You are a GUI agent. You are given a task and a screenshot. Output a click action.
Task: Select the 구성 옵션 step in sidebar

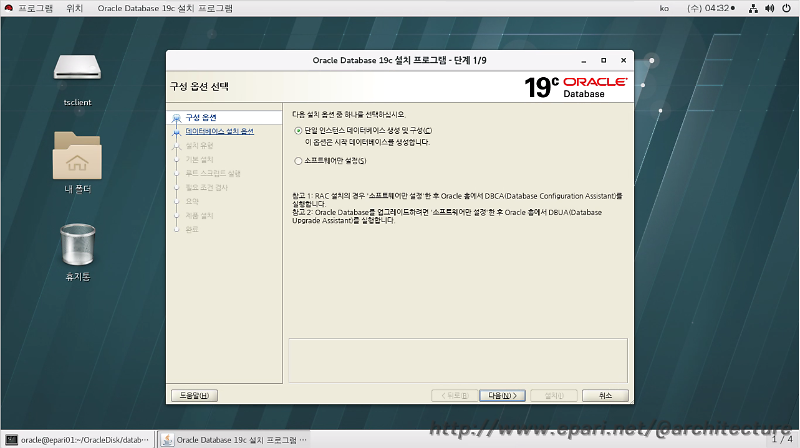pos(201,117)
